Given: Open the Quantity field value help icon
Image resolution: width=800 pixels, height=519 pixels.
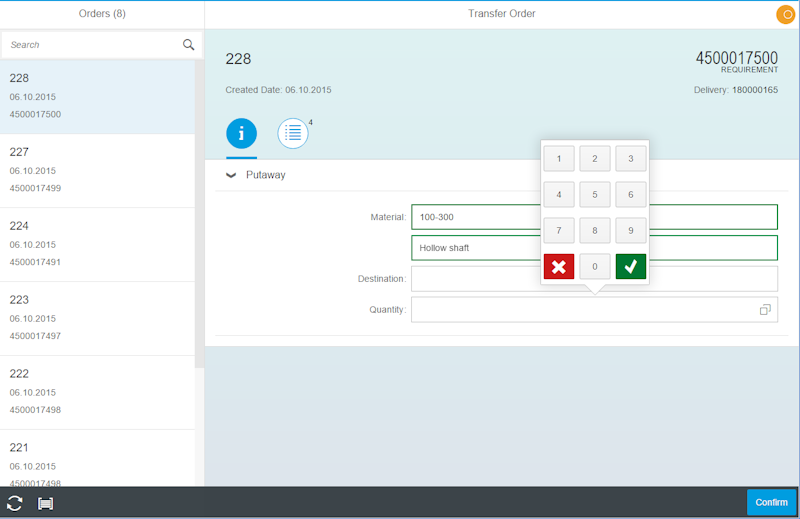Looking at the screenshot, I should point(765,310).
